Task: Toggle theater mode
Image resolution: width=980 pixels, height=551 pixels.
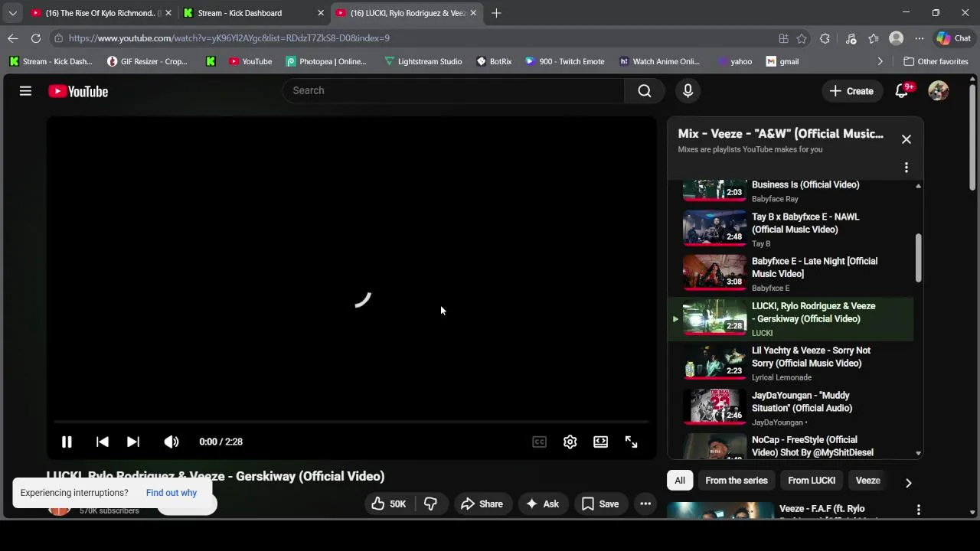Action: pyautogui.click(x=600, y=442)
